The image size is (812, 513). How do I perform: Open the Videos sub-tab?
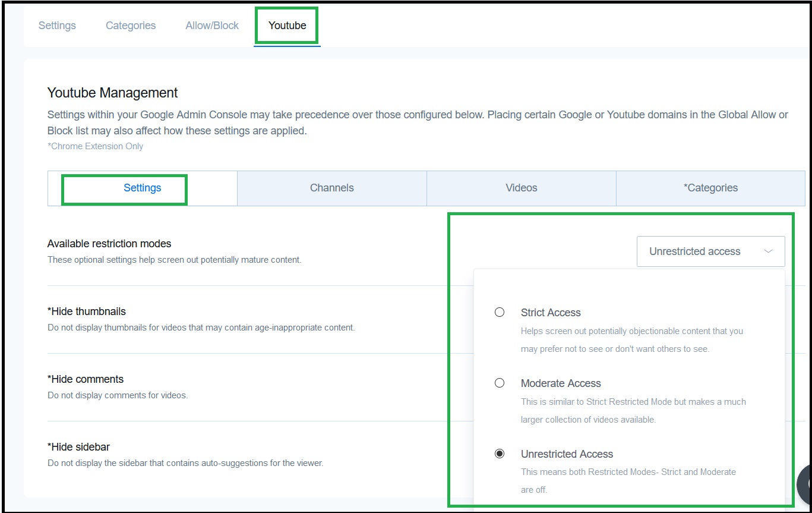[x=522, y=188]
